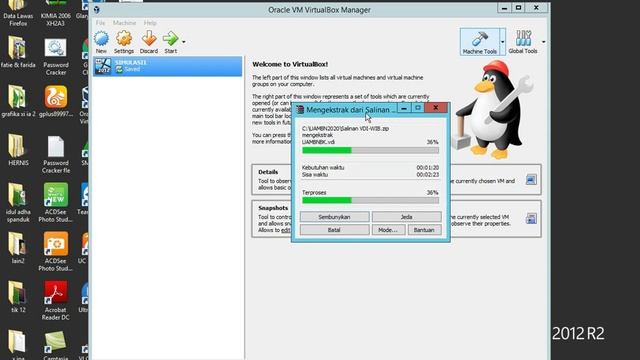Open the tik 12 desktop folder
This screenshot has width=640, height=360.
[18, 297]
